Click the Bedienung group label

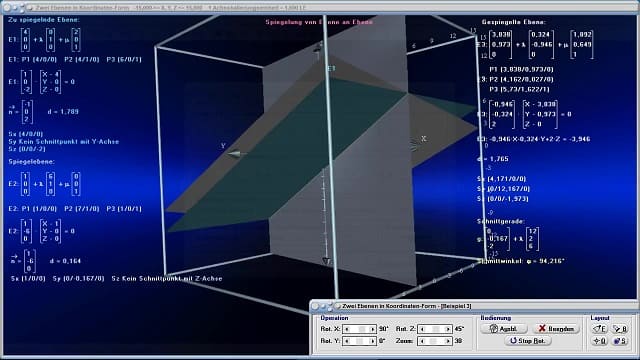[x=496, y=318]
